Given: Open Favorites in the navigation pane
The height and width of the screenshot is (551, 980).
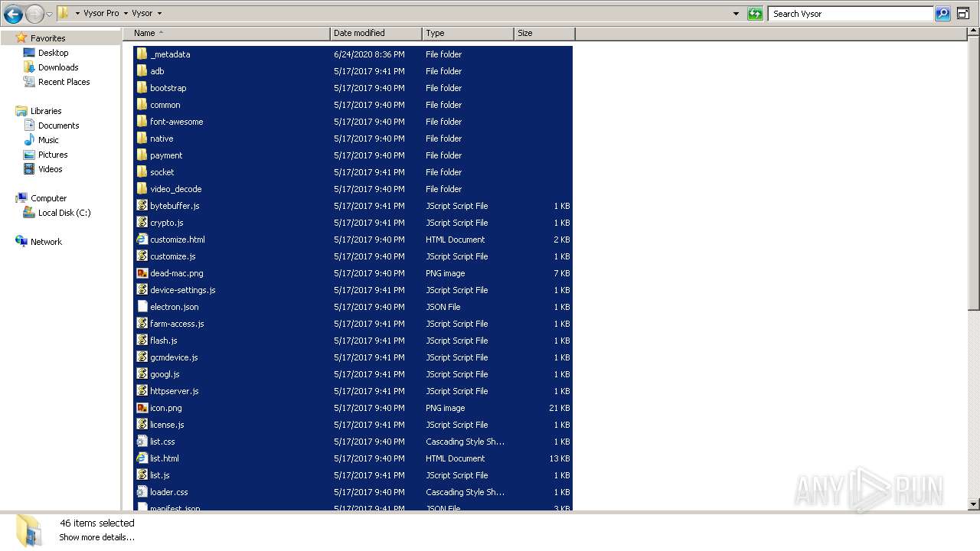Looking at the screenshot, I should coord(47,38).
